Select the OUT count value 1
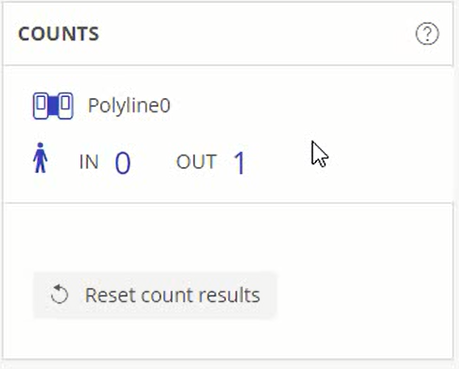459x369 pixels. pos(240,163)
